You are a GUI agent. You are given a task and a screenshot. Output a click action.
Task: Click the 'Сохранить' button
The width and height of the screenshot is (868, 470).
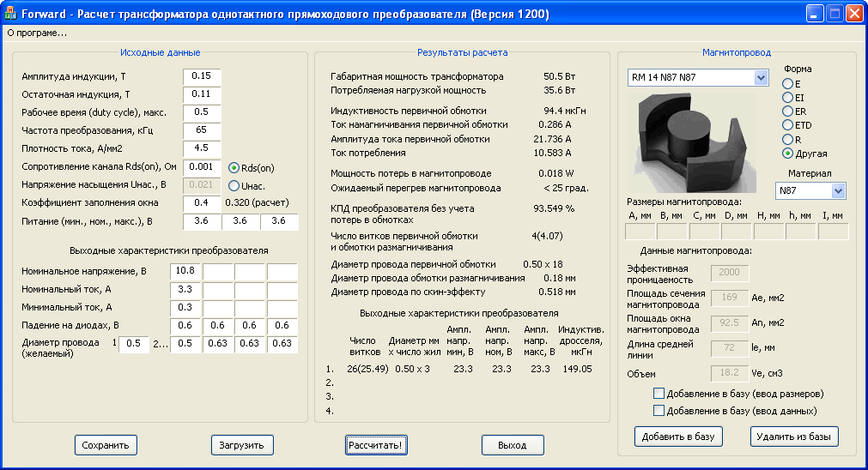pyautogui.click(x=106, y=445)
